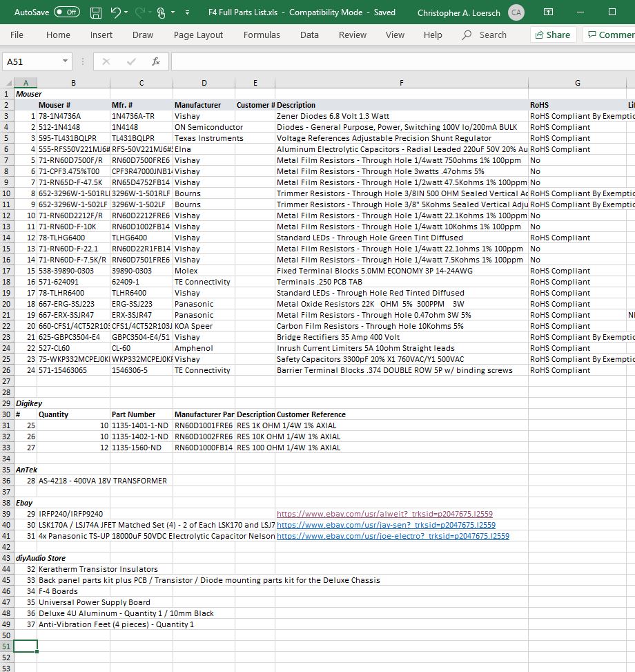The image size is (635, 672).
Task: Click the Enter checkmark formula icon
Action: (x=131, y=61)
